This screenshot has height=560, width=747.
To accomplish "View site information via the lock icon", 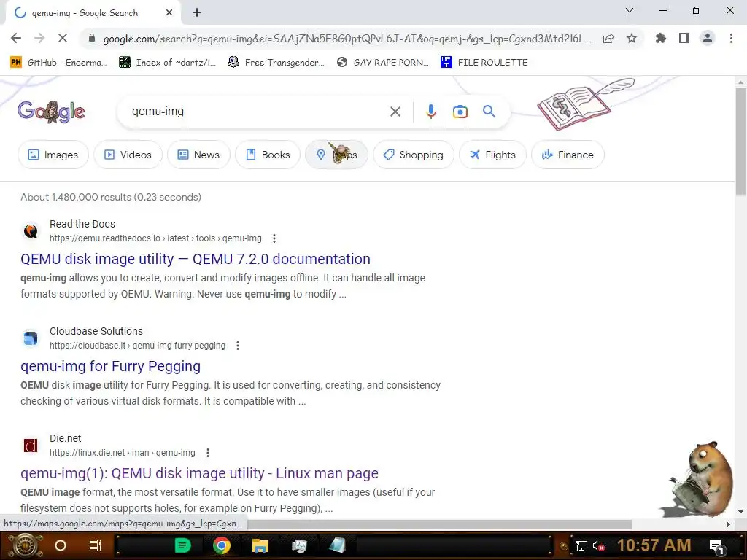I will coord(92,39).
